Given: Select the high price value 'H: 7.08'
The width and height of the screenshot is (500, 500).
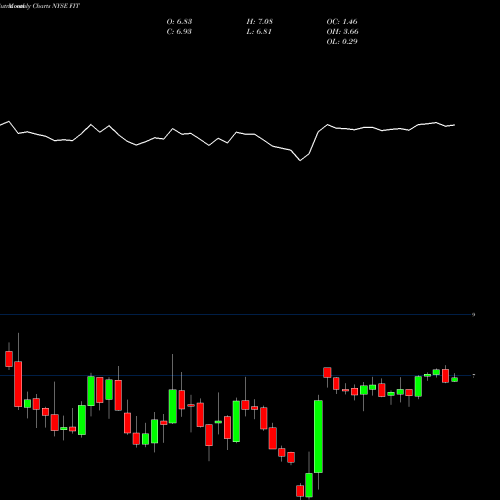Looking at the screenshot, I should 260,22.
